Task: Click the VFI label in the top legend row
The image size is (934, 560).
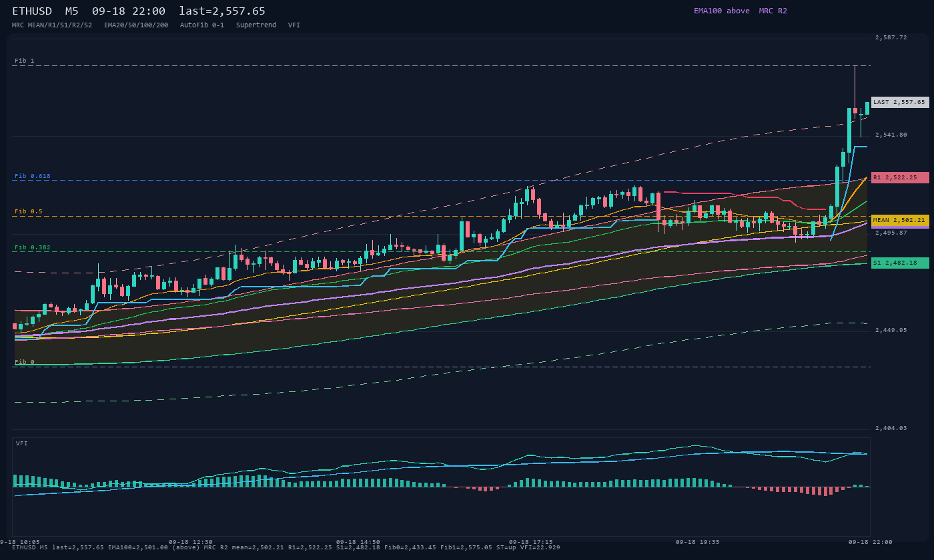Action: tap(294, 25)
